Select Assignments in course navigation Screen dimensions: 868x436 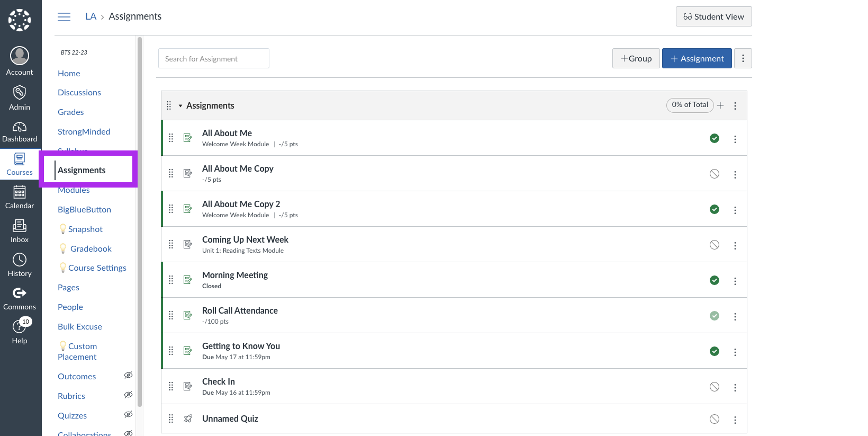82,170
